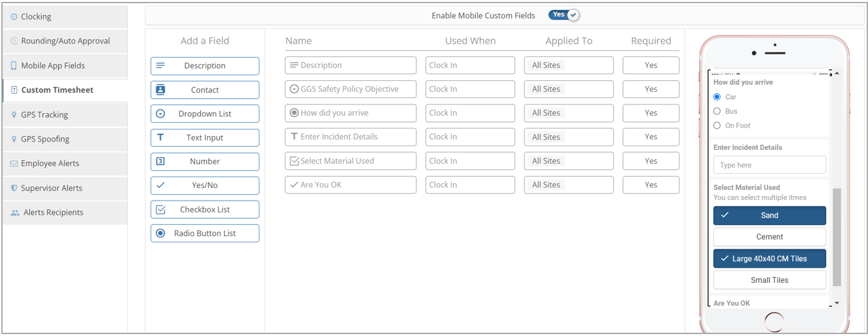Click the Radio Button List icon

pos(161,233)
